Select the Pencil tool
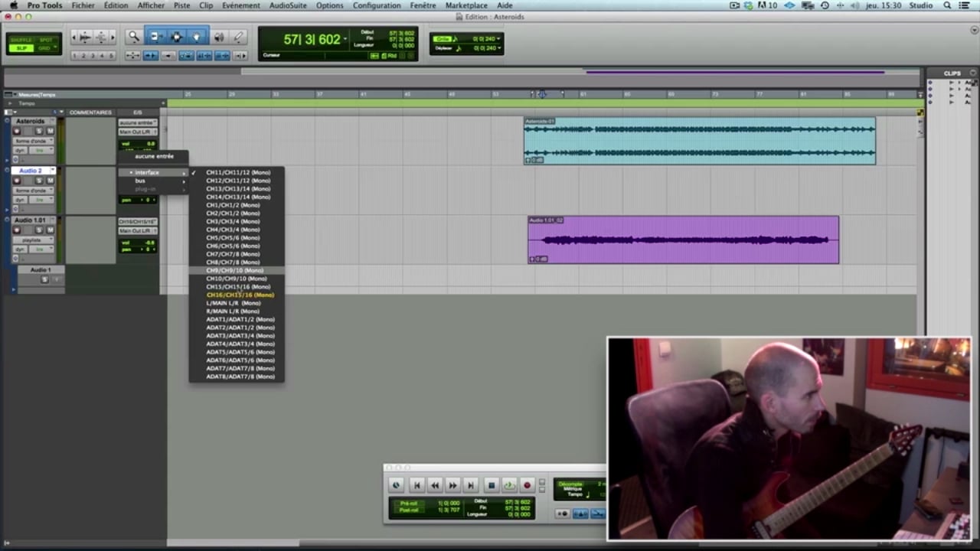This screenshot has width=980, height=551. pyautogui.click(x=238, y=37)
